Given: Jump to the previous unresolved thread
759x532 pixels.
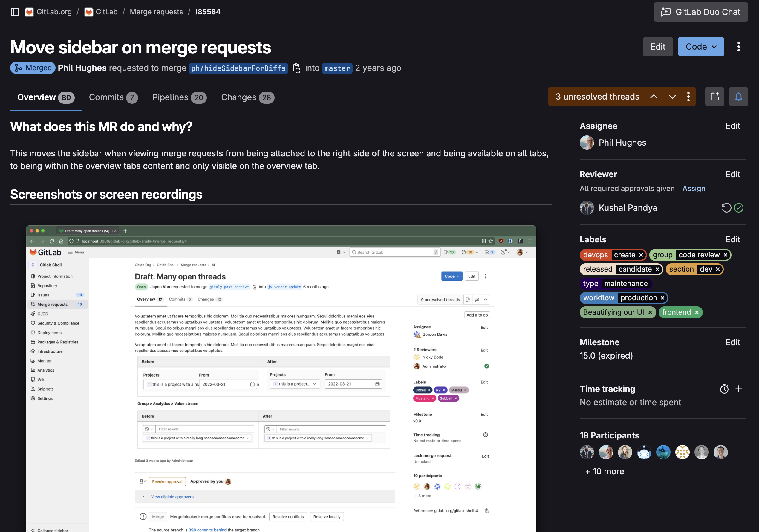Looking at the screenshot, I should tap(654, 97).
